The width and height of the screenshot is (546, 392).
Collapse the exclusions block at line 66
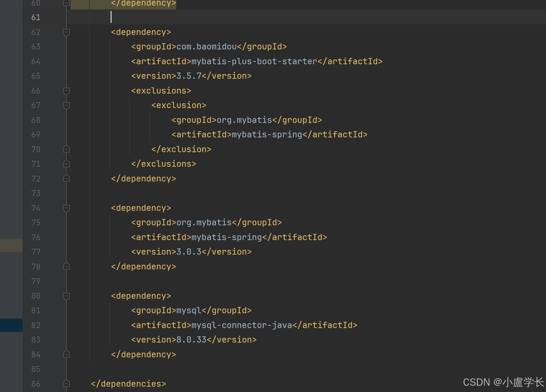(x=66, y=91)
